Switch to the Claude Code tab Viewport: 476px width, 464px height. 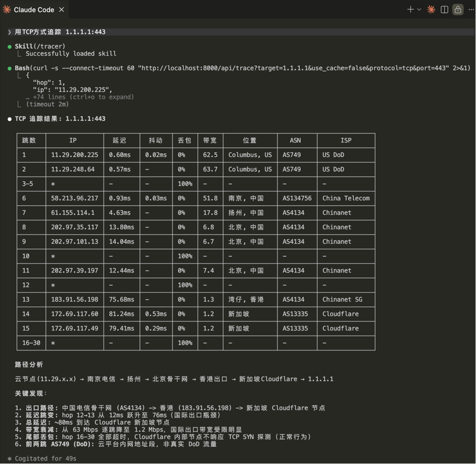34,10
